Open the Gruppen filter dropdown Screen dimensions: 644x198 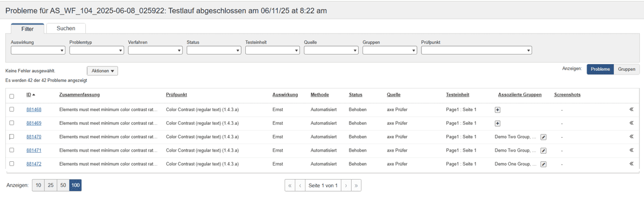pos(390,50)
